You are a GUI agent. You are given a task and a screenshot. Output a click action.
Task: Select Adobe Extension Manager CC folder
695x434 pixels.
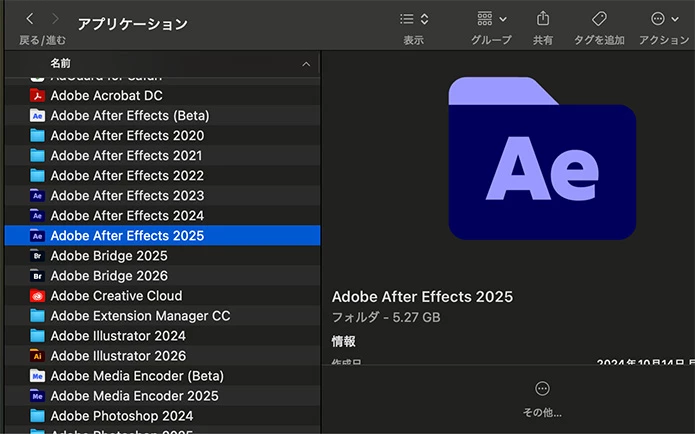point(162,316)
